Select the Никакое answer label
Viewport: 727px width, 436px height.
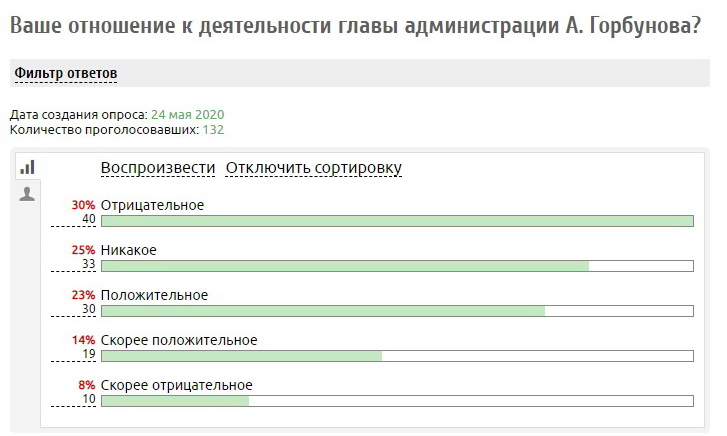(x=129, y=250)
